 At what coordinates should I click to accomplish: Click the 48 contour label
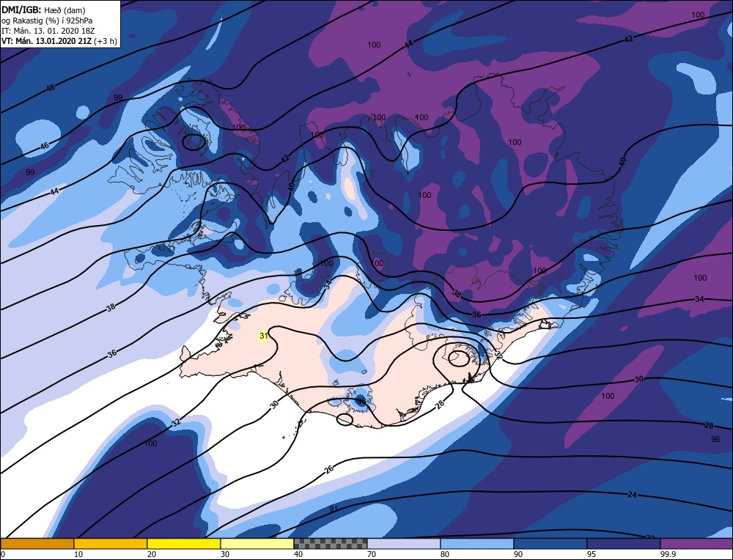(51, 87)
